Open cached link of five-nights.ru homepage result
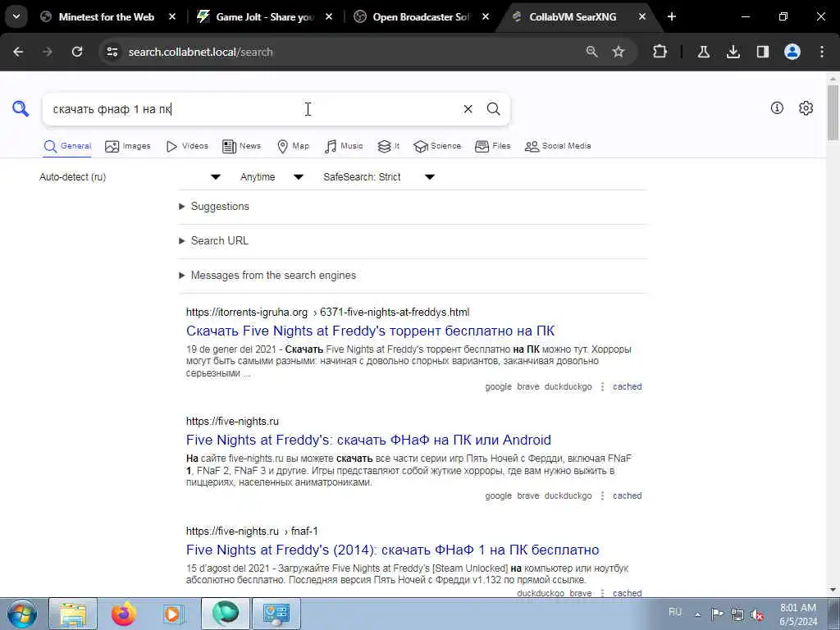The image size is (840, 630). click(x=628, y=496)
